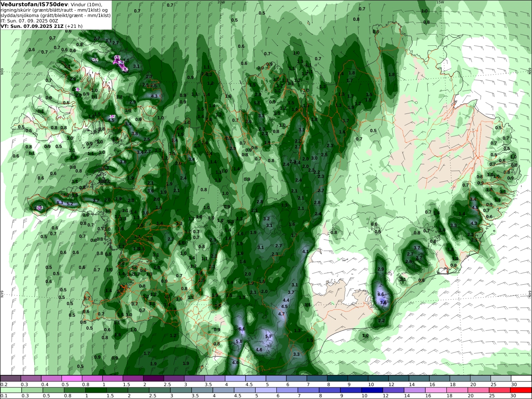The width and height of the screenshot is (532, 399).
Task: Select the 6 lavender swatch in bottom rain legend
Action: click(287, 390)
